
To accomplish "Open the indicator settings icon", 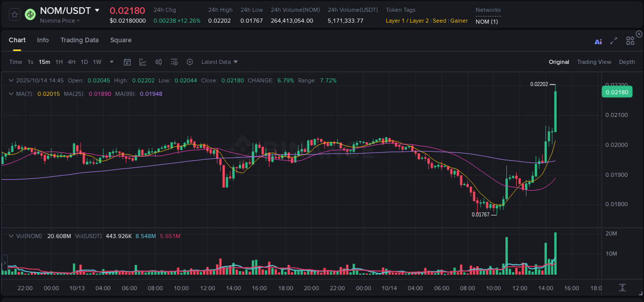I will tap(174, 61).
